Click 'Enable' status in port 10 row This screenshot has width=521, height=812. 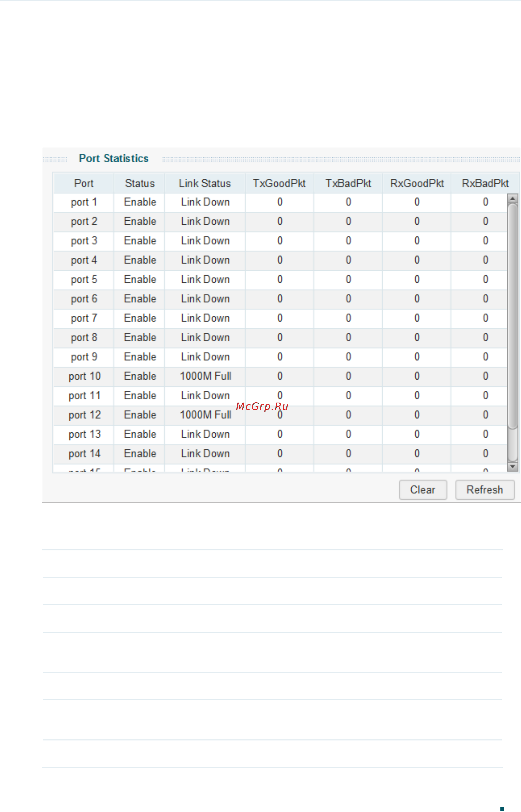[140, 376]
